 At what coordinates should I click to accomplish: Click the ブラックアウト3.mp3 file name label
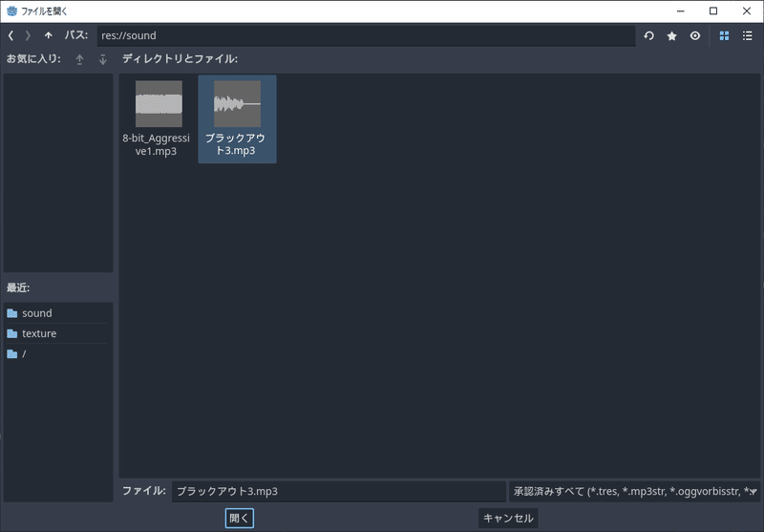click(235, 144)
